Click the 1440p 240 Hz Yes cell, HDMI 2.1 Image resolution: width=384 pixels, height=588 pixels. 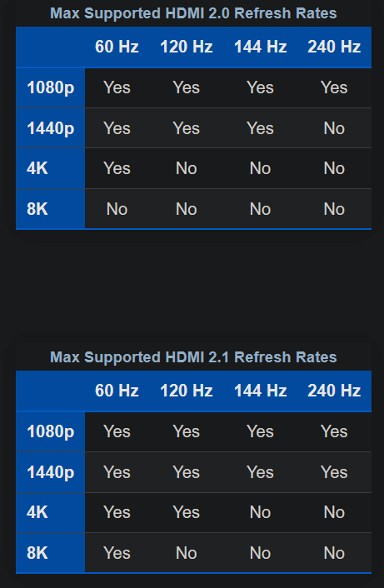click(334, 472)
